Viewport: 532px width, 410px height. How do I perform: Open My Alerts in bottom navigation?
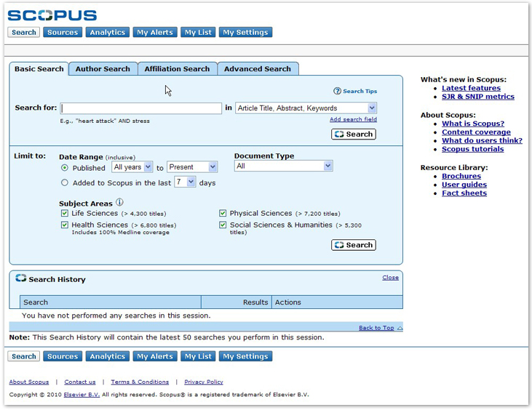(x=155, y=356)
